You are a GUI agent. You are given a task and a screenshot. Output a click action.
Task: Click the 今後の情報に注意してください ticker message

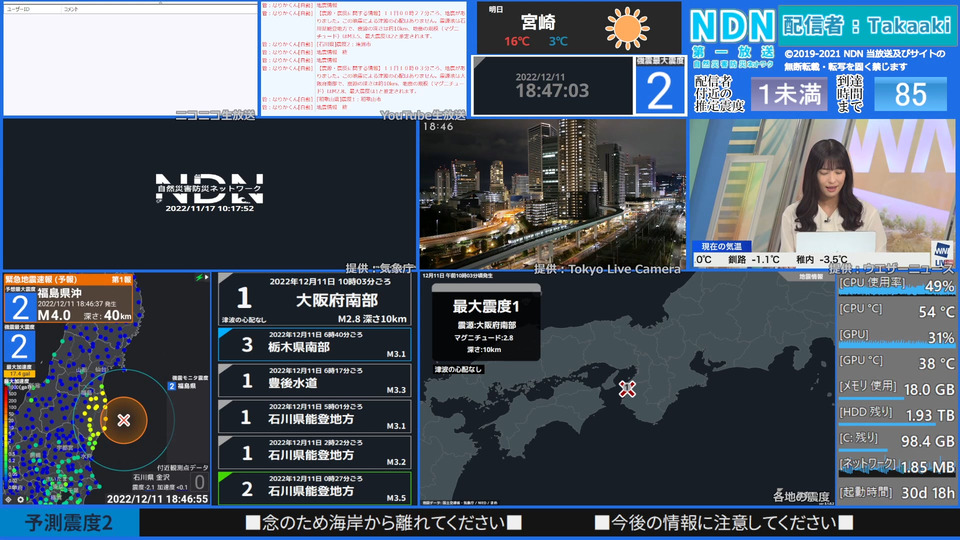tap(724, 523)
